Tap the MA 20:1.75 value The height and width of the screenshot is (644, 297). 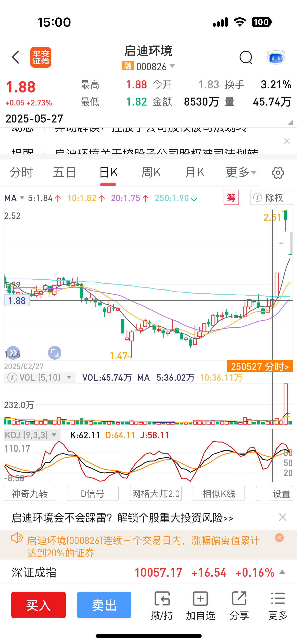[x=130, y=198]
